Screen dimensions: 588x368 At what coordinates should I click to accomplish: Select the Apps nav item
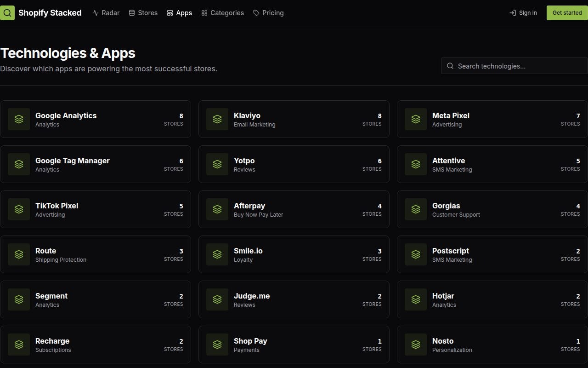pyautogui.click(x=179, y=13)
